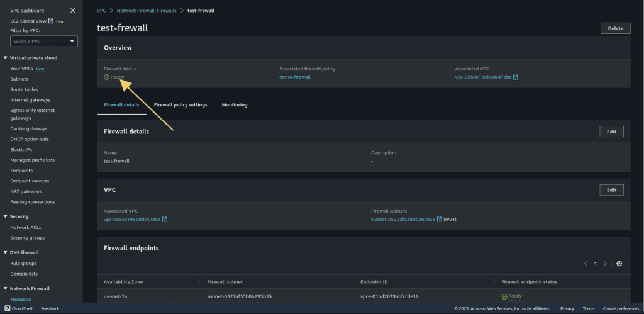
Task: Open DNS firewall Rule groups
Action: (23, 264)
